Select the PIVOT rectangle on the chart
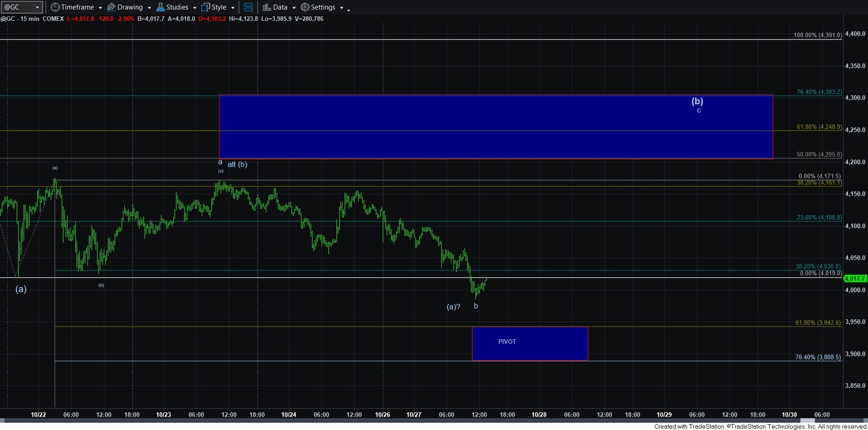Image resolution: width=868 pixels, height=430 pixels. (x=530, y=343)
